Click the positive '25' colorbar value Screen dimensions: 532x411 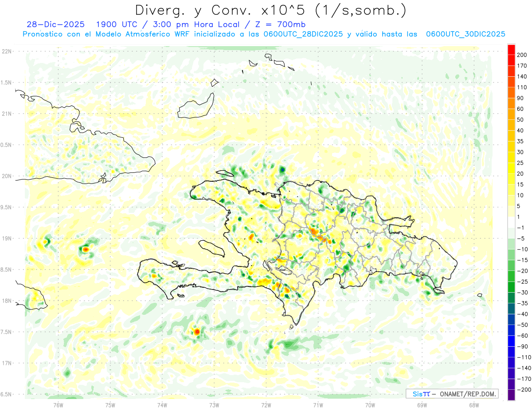[x=521, y=163]
